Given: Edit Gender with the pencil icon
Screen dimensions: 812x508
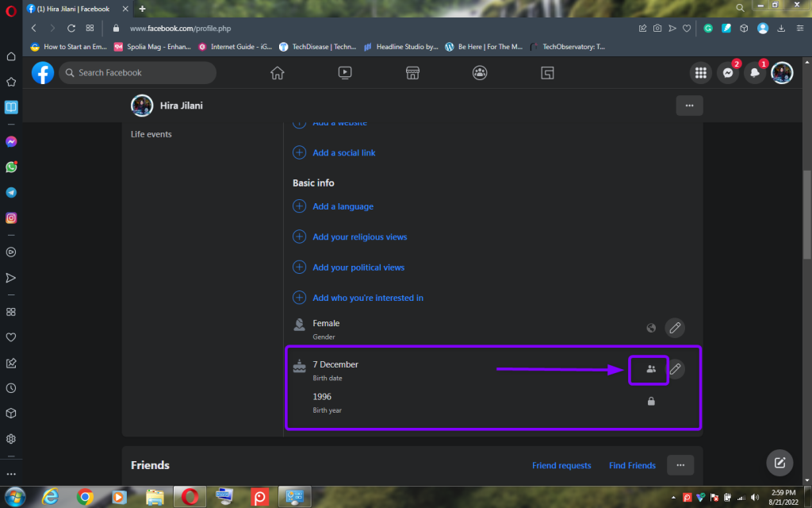Looking at the screenshot, I should pos(674,327).
